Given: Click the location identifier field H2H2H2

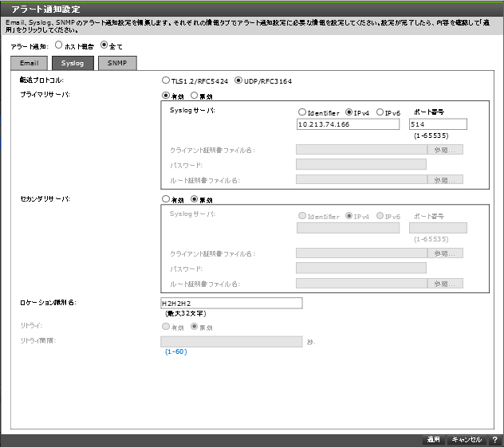Looking at the screenshot, I should point(231,303).
